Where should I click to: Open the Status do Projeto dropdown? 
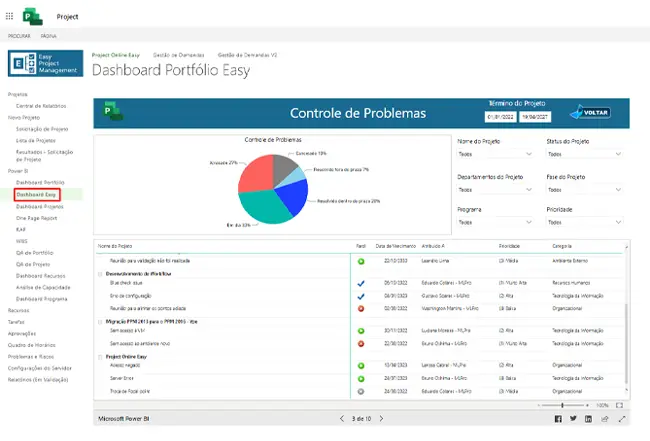click(x=584, y=154)
